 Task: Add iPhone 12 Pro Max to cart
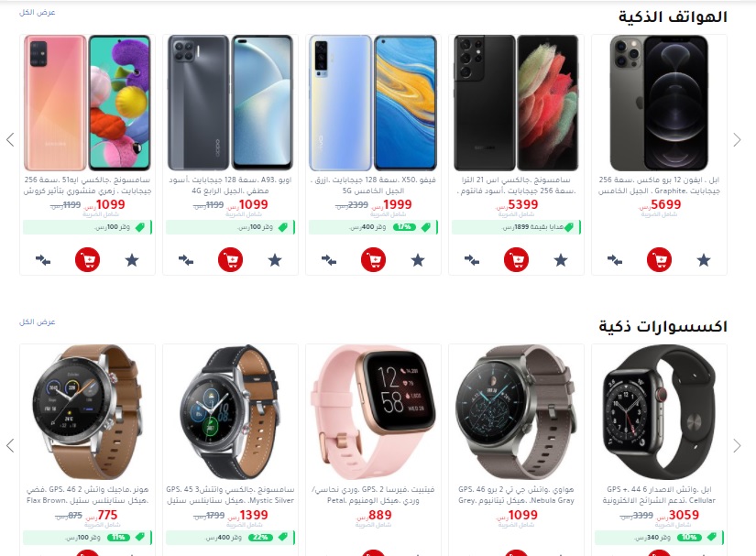[x=659, y=260]
